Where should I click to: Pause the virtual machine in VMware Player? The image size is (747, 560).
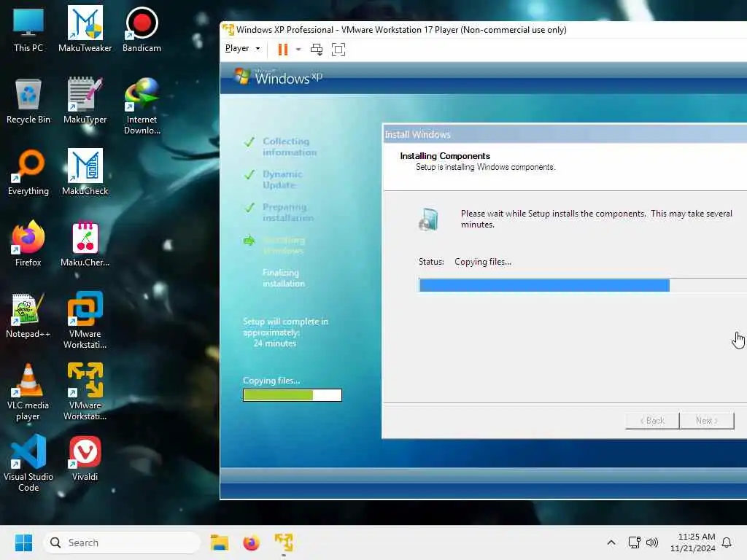(x=282, y=49)
